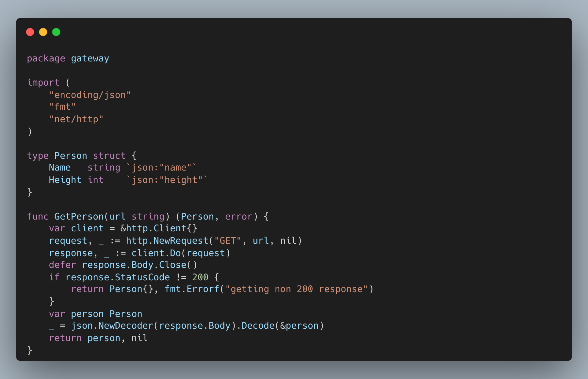Click http.Client in client declaration
This screenshot has width=588, height=379.
pos(156,228)
